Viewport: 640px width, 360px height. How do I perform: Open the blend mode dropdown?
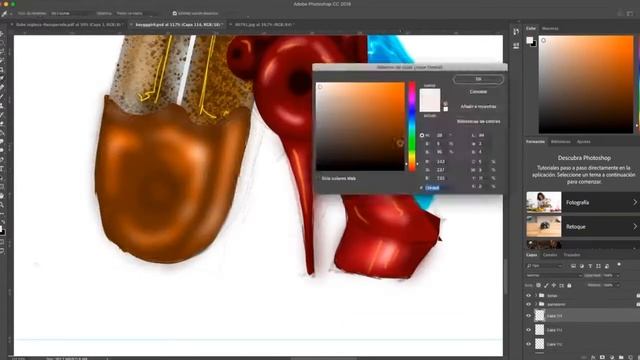[553, 276]
